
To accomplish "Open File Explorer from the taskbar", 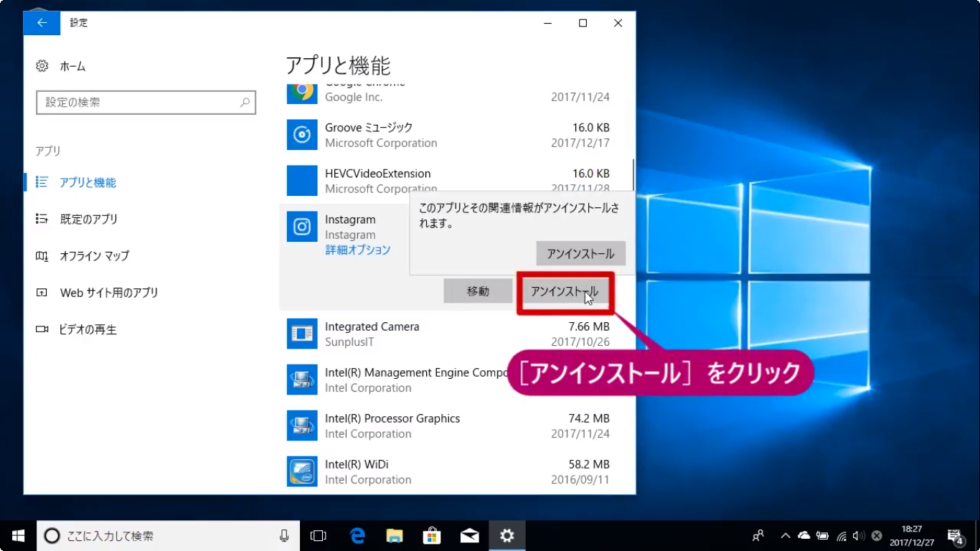I will pyautogui.click(x=395, y=535).
